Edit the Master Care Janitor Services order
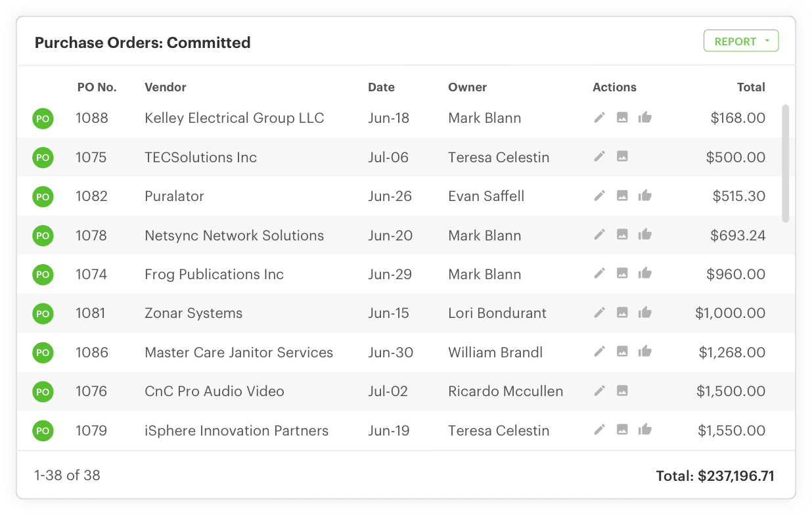 click(x=599, y=351)
